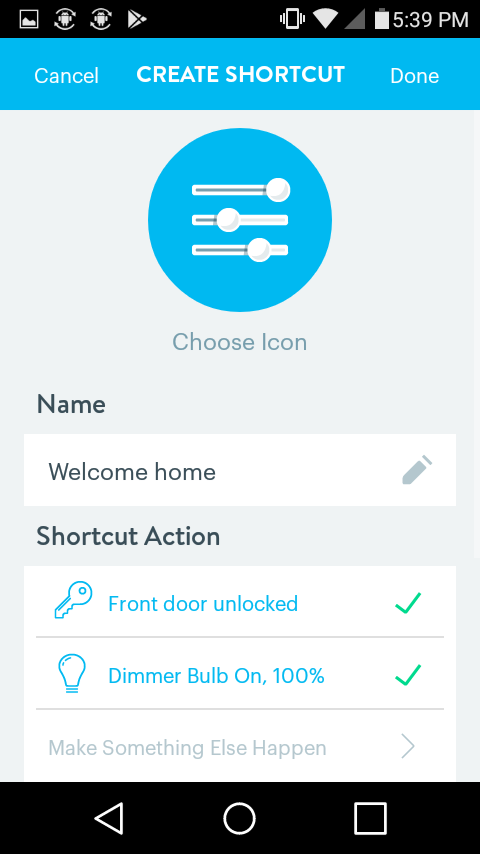Tap the first Android debug status icon
Screen dimensions: 480x854
pyautogui.click(x=65, y=20)
